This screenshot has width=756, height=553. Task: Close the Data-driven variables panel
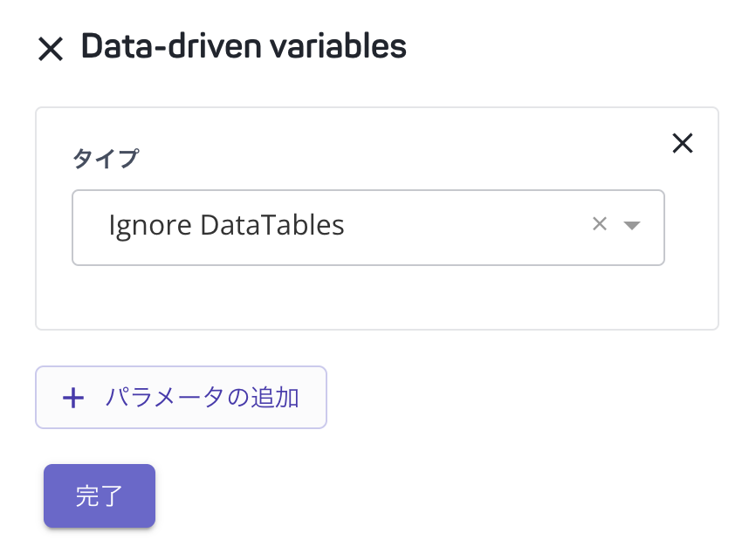click(51, 49)
